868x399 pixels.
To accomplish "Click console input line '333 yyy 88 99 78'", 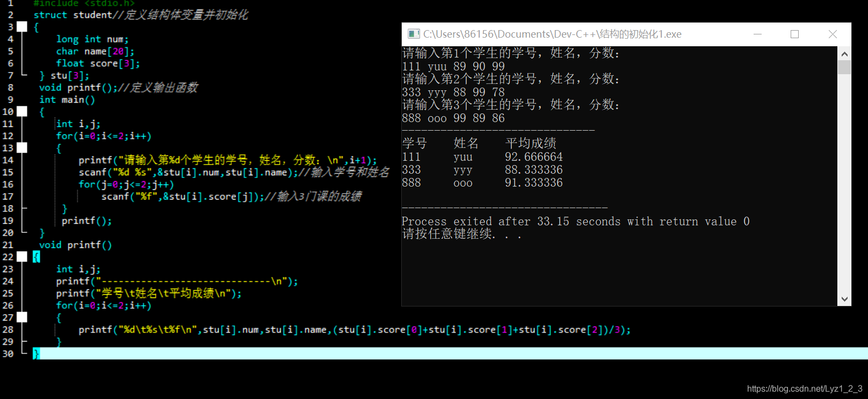I will [453, 92].
